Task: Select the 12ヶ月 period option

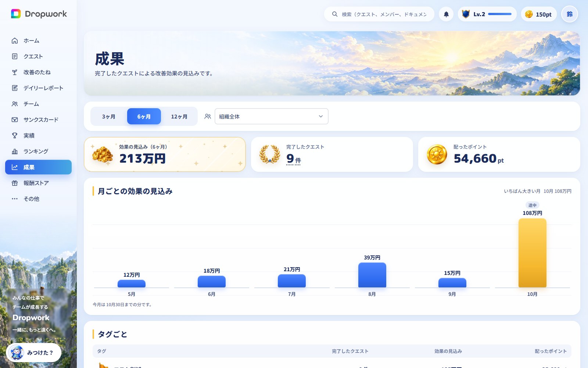Action: pyautogui.click(x=179, y=116)
